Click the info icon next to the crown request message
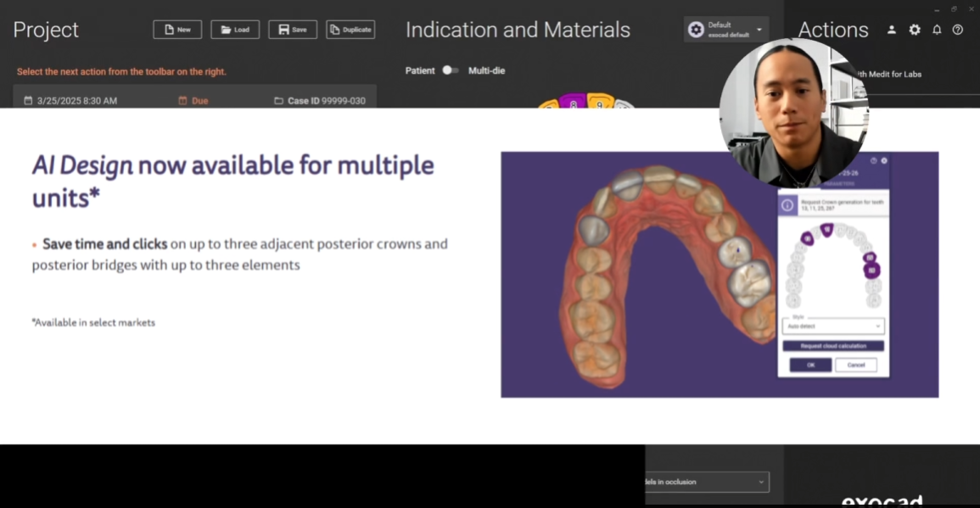Image resolution: width=980 pixels, height=508 pixels. click(x=787, y=205)
